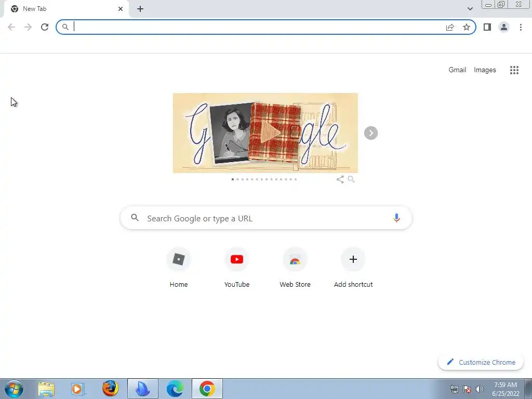Open Windows Explorer from taskbar
This screenshot has height=399, width=532.
(x=46, y=389)
